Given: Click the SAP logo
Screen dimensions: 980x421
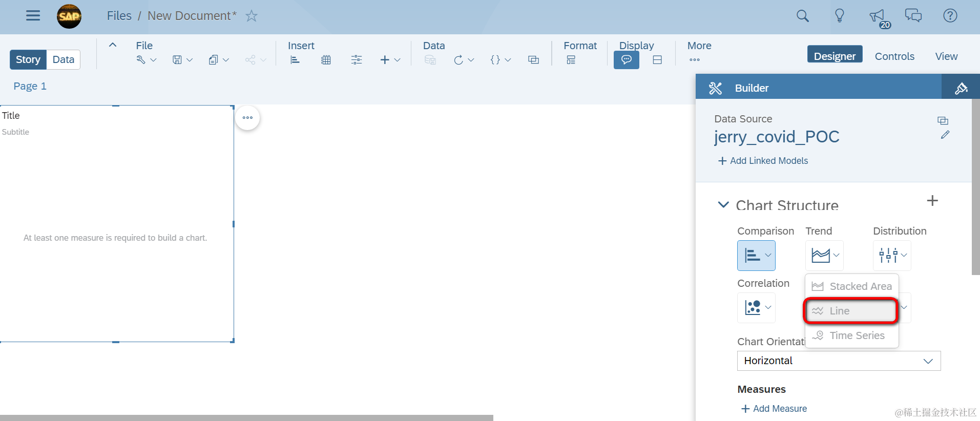Looking at the screenshot, I should pos(69,16).
